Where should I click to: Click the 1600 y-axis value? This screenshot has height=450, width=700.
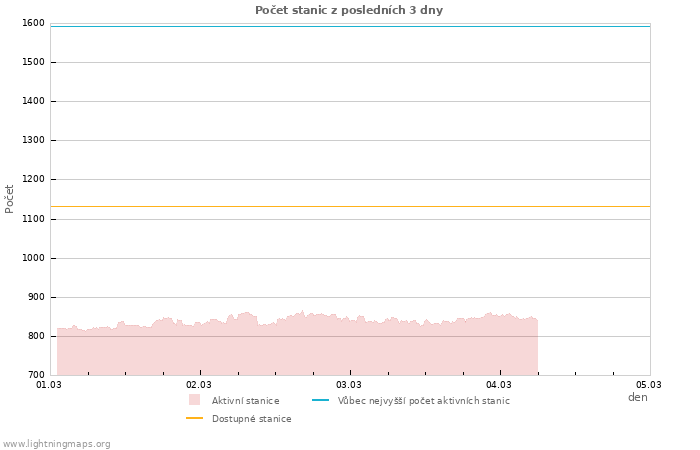tap(33, 23)
